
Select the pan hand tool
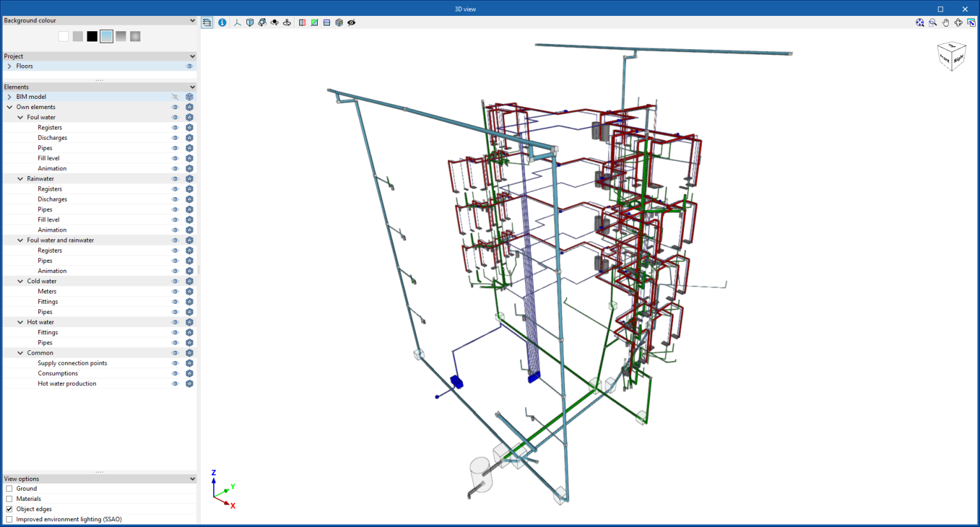(x=946, y=22)
